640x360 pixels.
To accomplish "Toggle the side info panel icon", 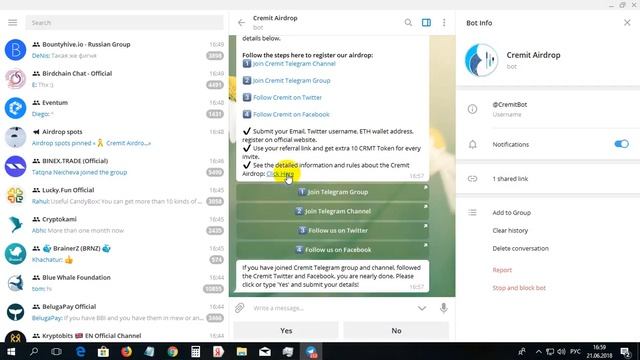I will [x=426, y=23].
